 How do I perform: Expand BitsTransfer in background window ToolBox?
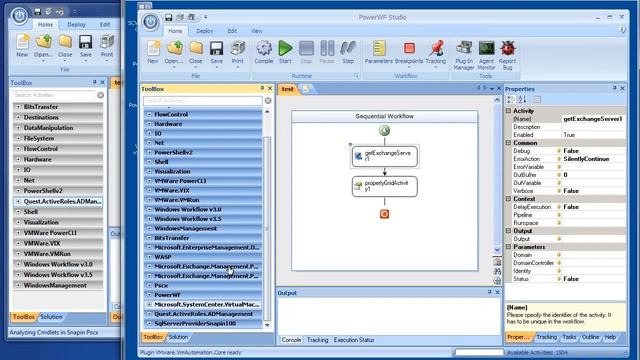click(18, 107)
